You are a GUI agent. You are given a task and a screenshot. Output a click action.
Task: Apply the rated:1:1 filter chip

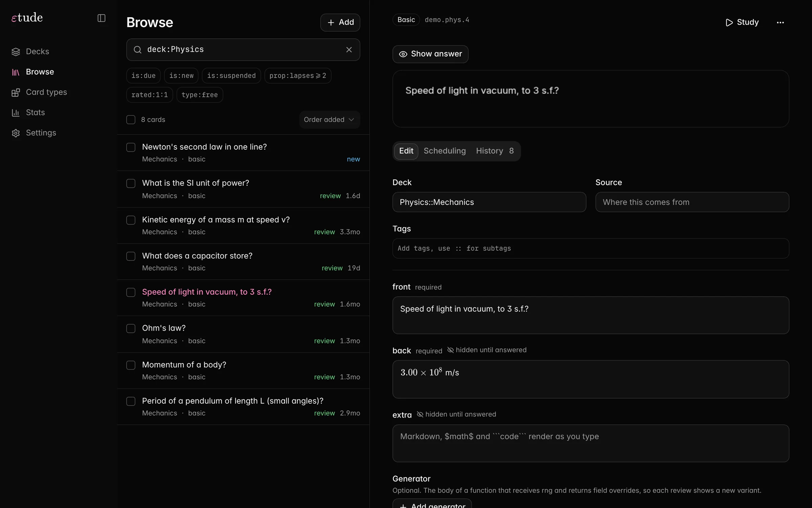[150, 95]
